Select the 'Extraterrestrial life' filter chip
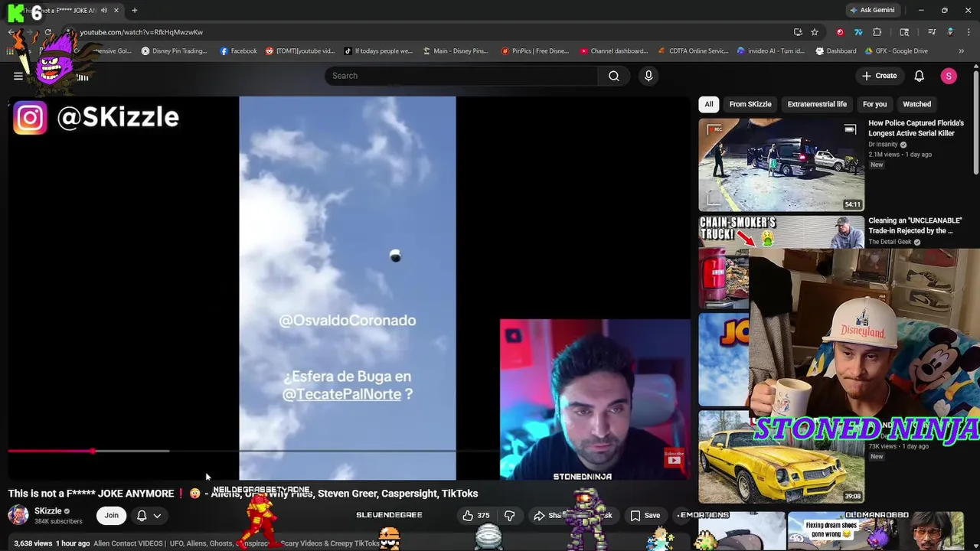980x551 pixels. point(817,104)
